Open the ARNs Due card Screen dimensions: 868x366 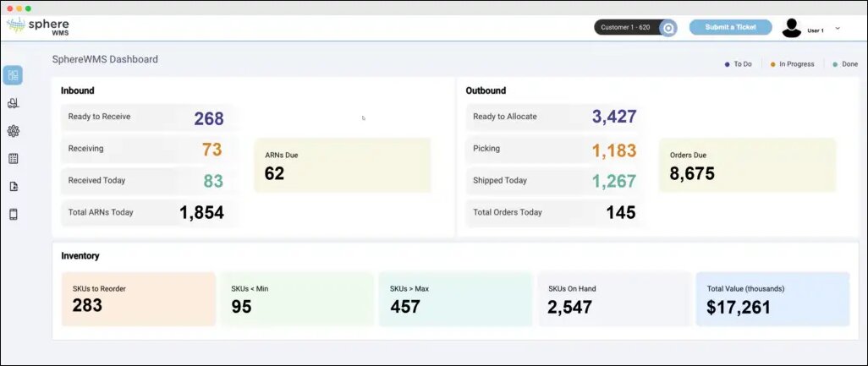tap(342, 166)
